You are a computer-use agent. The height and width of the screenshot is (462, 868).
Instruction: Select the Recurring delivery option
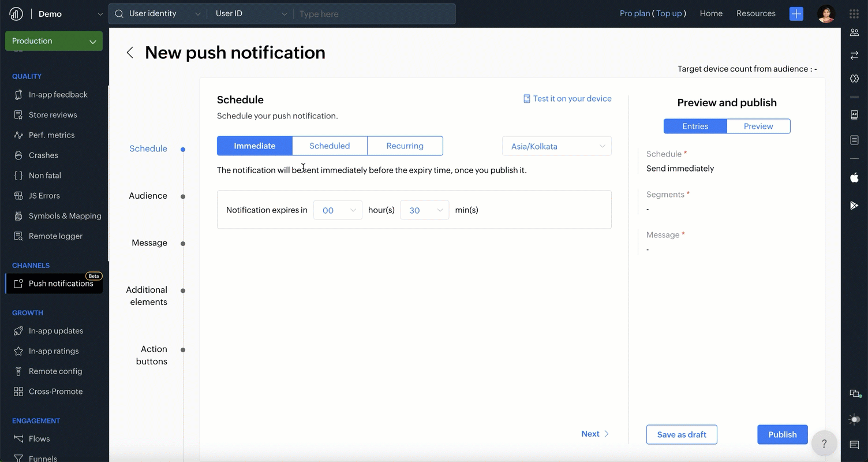[405, 146]
